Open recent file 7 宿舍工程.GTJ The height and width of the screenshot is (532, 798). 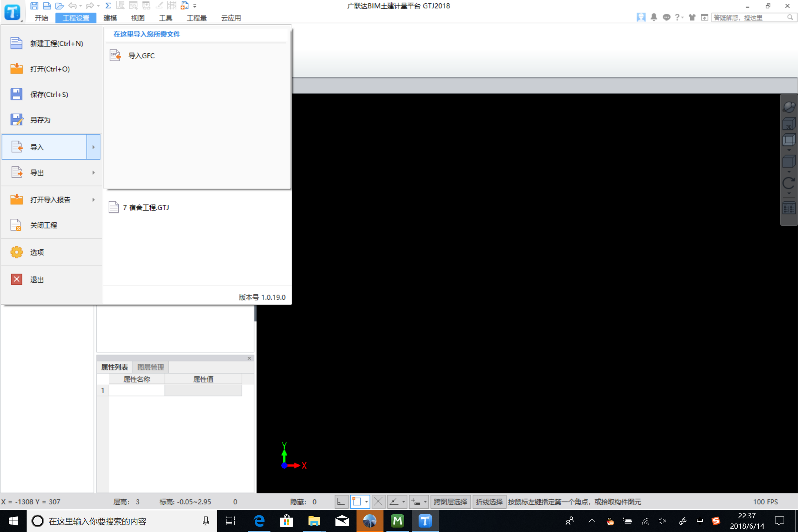(139, 207)
